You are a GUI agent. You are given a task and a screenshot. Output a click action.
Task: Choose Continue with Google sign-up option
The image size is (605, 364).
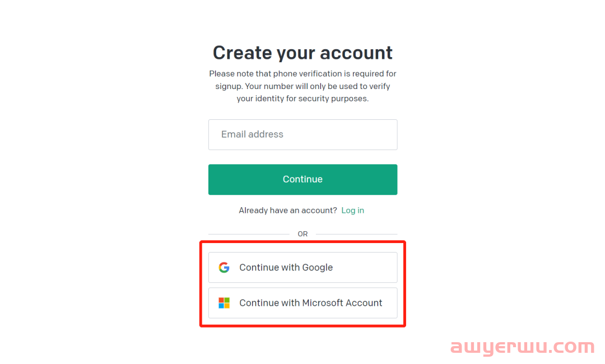click(x=303, y=267)
